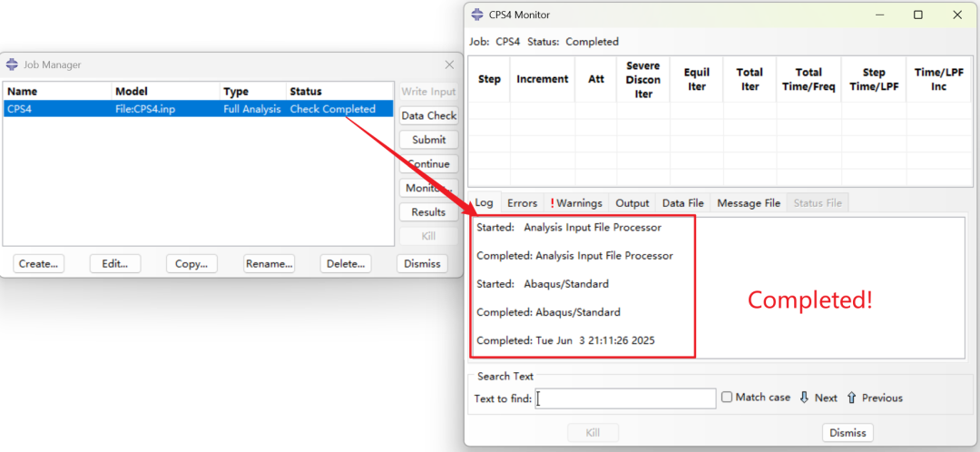980x452 pixels.
Task: Click the Completed: Tue Jun 3 timestamp line
Action: point(565,340)
